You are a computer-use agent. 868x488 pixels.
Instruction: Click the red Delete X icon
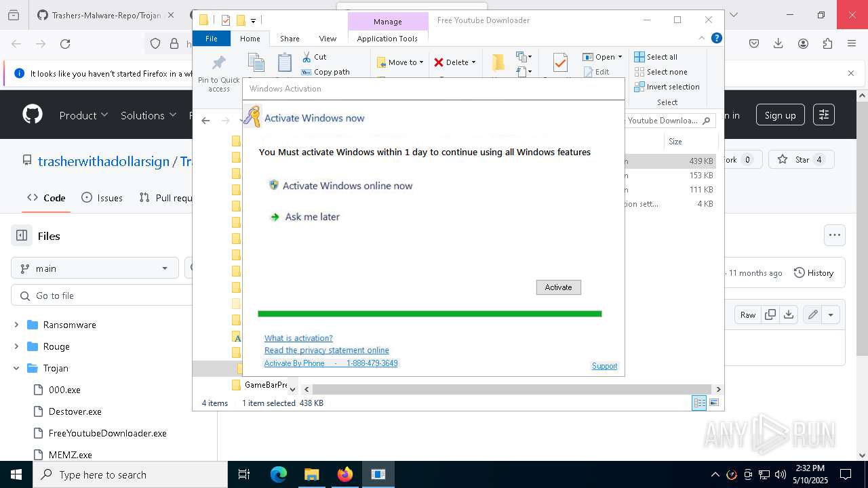point(439,62)
